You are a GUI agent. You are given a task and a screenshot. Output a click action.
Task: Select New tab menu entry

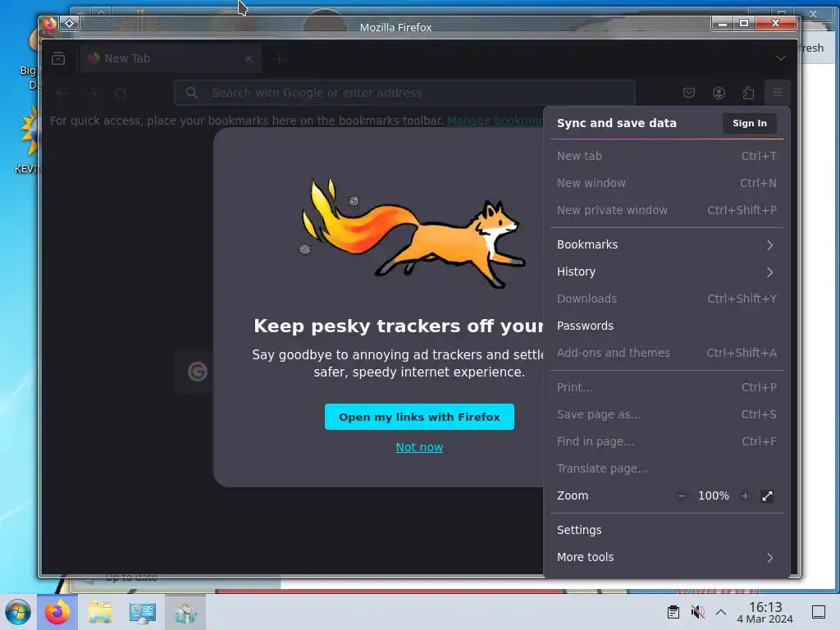(x=666, y=156)
